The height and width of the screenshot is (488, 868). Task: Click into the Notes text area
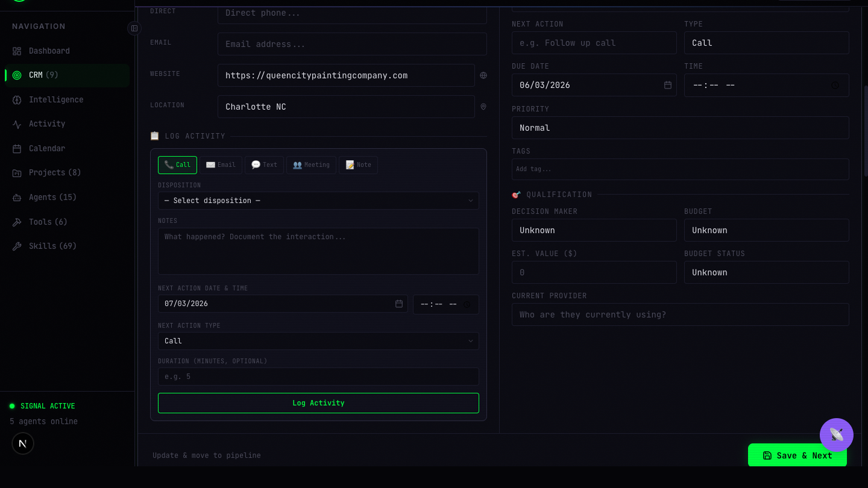click(x=318, y=251)
